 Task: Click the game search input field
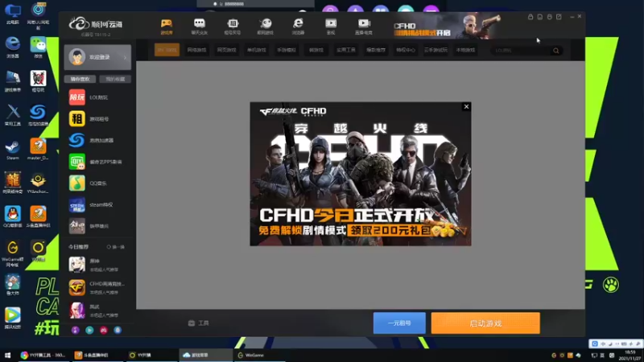tap(521, 51)
